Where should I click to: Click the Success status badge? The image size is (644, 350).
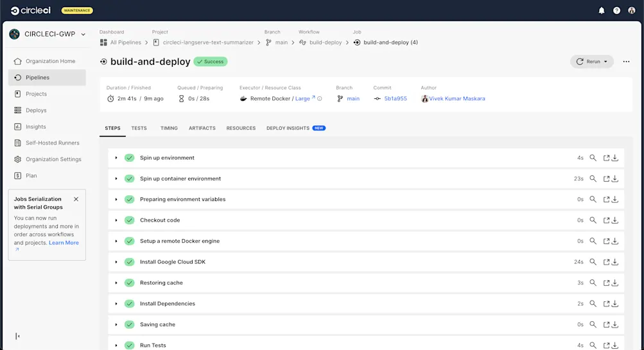(x=211, y=62)
